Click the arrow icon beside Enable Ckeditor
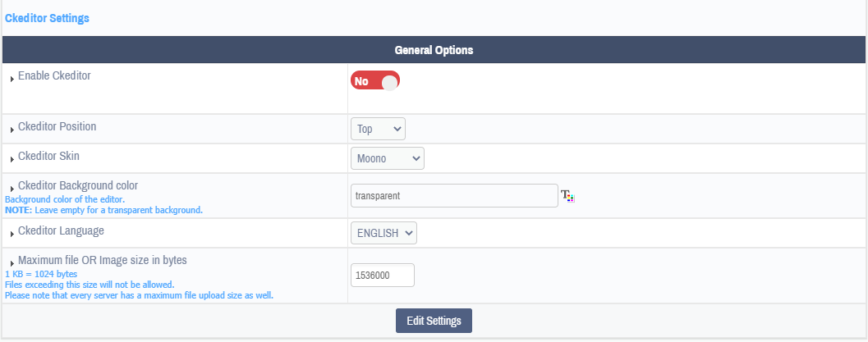Screen dimensions: 868x342 click(12, 79)
